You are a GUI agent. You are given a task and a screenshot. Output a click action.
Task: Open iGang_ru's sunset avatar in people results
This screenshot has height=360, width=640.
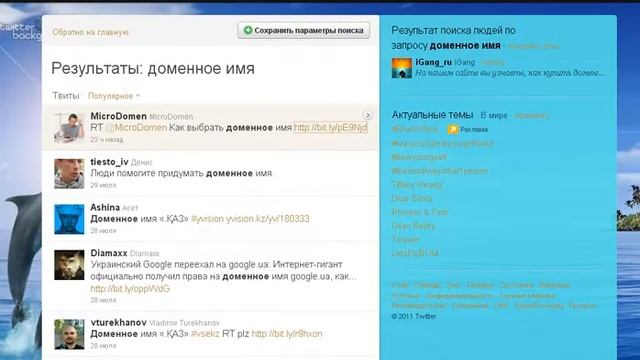(402, 68)
